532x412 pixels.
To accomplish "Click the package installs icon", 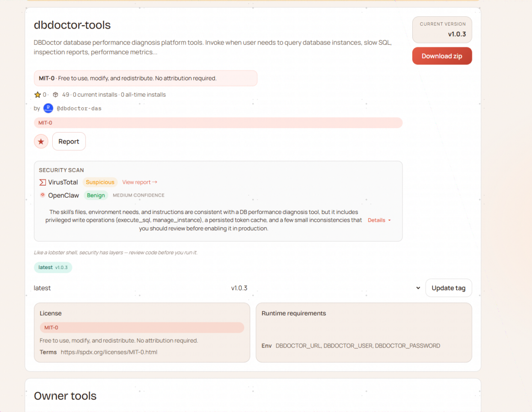I will [56, 95].
